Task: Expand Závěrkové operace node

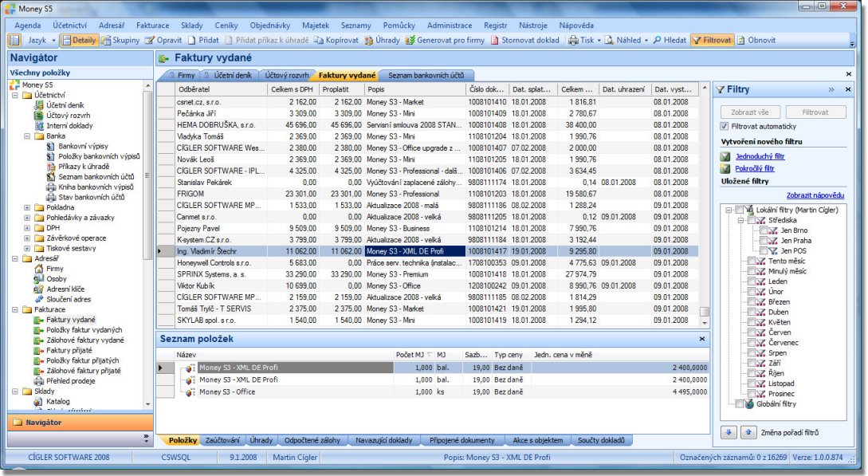Action: click(x=27, y=238)
